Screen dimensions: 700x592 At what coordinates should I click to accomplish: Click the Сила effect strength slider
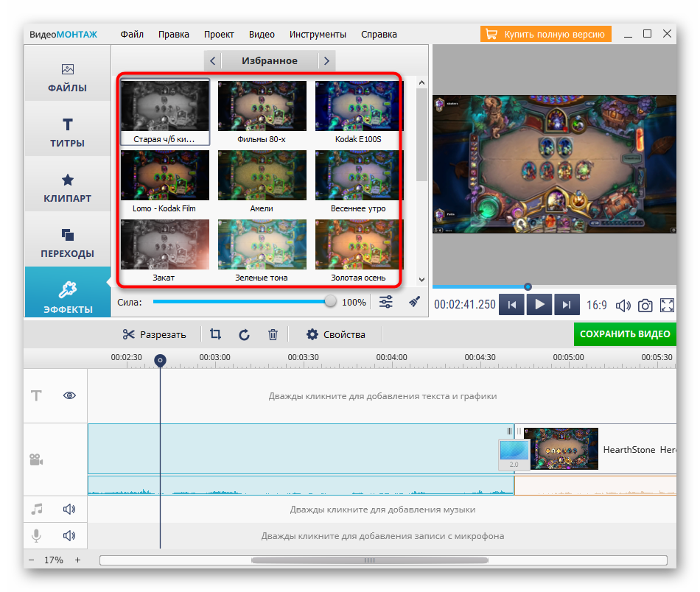click(x=243, y=301)
